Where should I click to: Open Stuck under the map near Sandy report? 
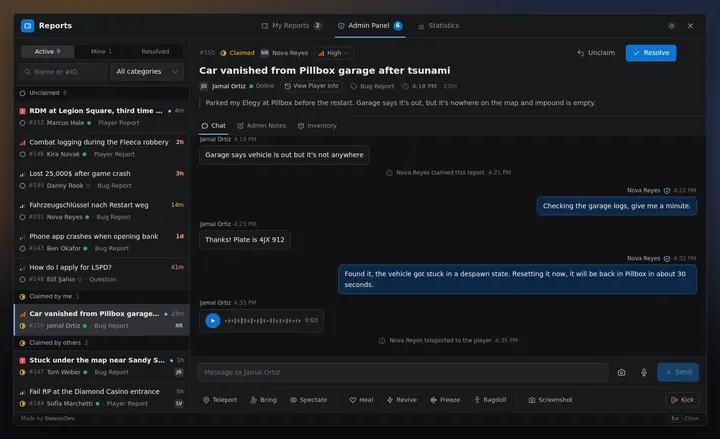coord(101,366)
